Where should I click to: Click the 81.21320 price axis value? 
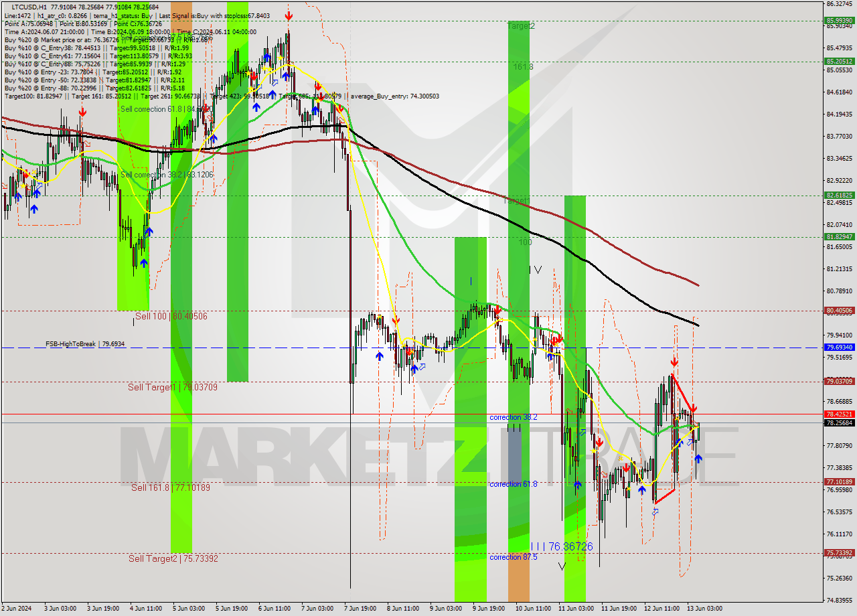tap(839, 268)
